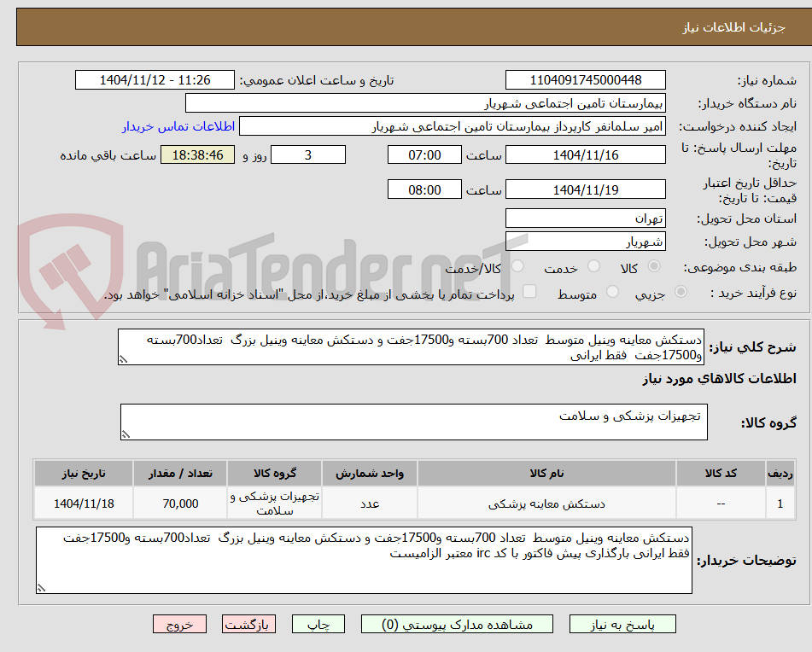Click the واحد شمارش column header
The height and width of the screenshot is (652, 812).
click(x=370, y=474)
